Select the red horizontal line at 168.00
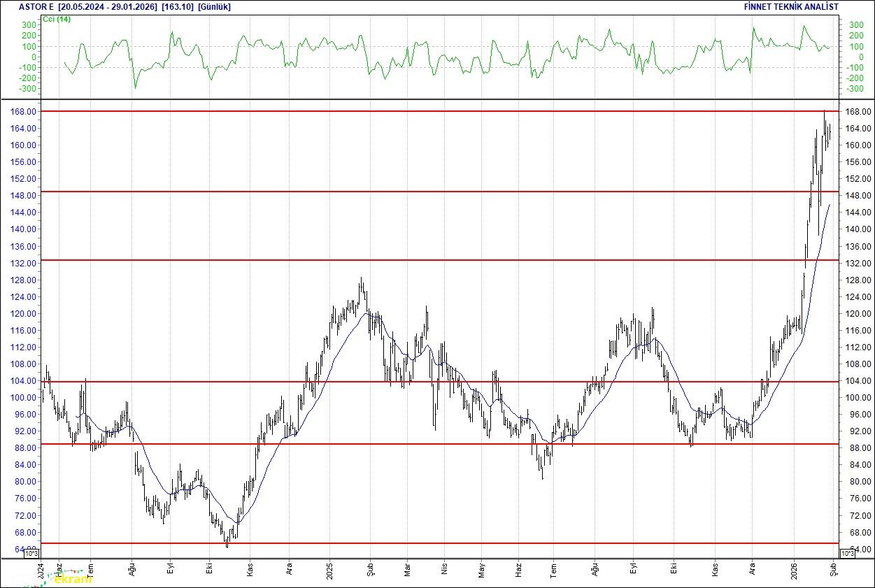875x588 pixels. coord(420,111)
